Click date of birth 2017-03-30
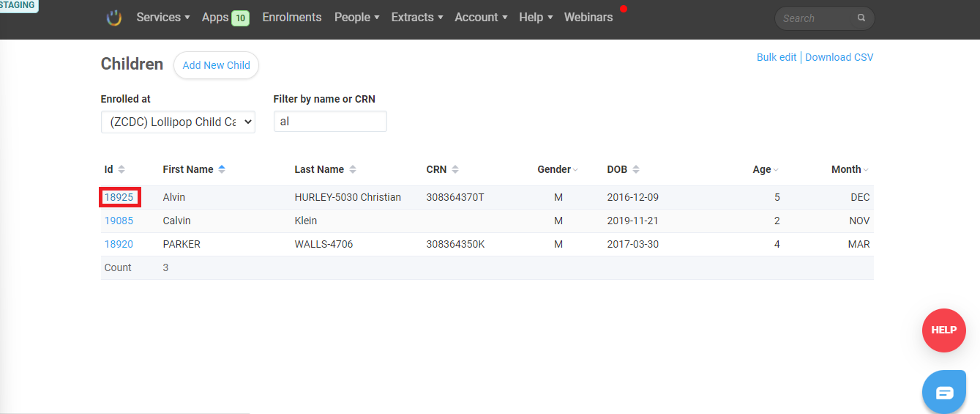980x414 pixels. tap(633, 244)
